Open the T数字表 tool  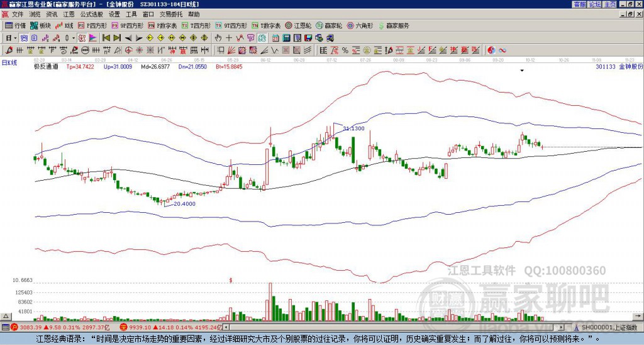tap(266, 26)
